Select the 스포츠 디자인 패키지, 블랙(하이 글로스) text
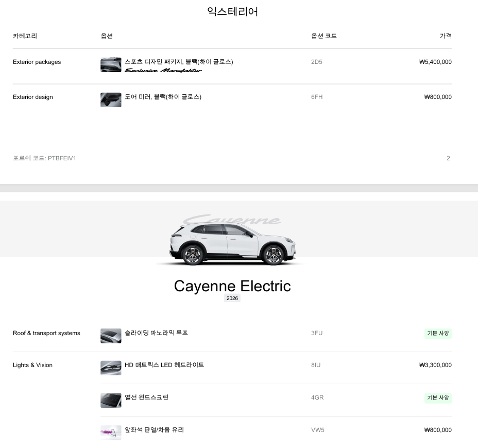 pos(179,62)
